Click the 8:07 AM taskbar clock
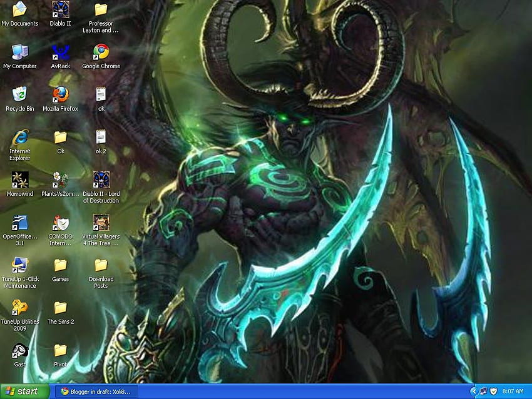 click(513, 391)
